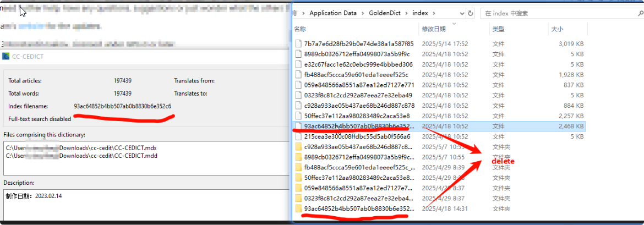Click the 0323f8c81c2cd292 folder icon

[x=298, y=198]
